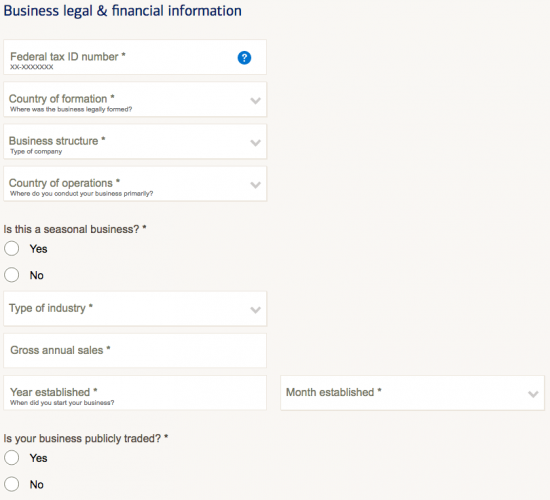Viewport: 550px width, 500px height.
Task: Open the Month established dropdown
Action: 412,393
